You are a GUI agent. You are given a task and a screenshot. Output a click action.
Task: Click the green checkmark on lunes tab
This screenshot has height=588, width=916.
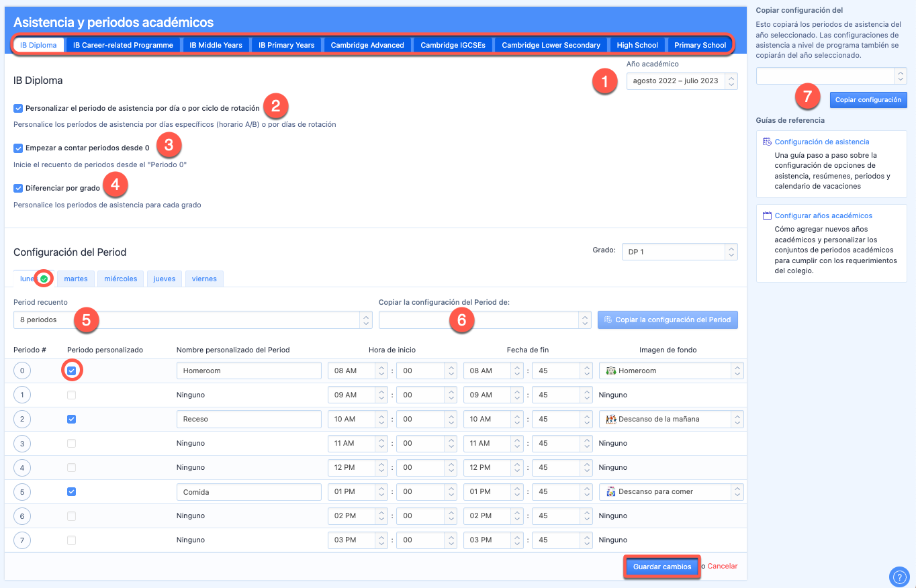44,279
